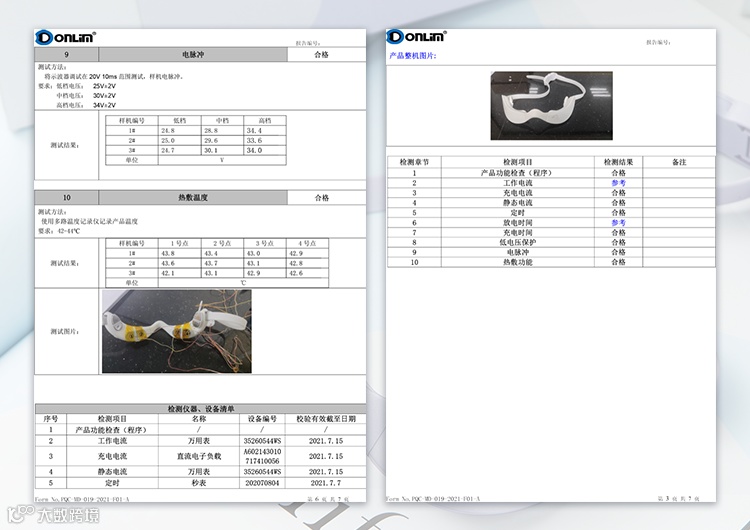750x530 pixels.
Task: Select the '43.8' temperature cell
Action: click(x=179, y=254)
